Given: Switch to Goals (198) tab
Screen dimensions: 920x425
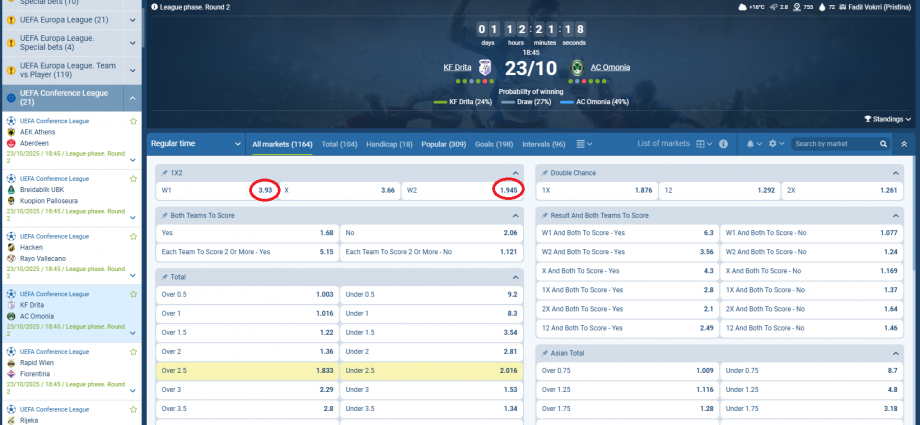Looking at the screenshot, I should tap(494, 144).
